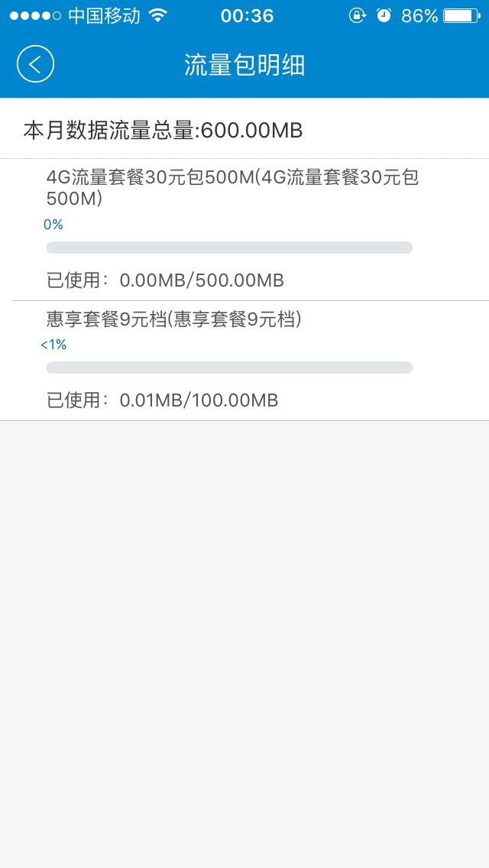This screenshot has height=868, width=489.
Task: Tap the 86% battery percentage text
Action: point(419,16)
